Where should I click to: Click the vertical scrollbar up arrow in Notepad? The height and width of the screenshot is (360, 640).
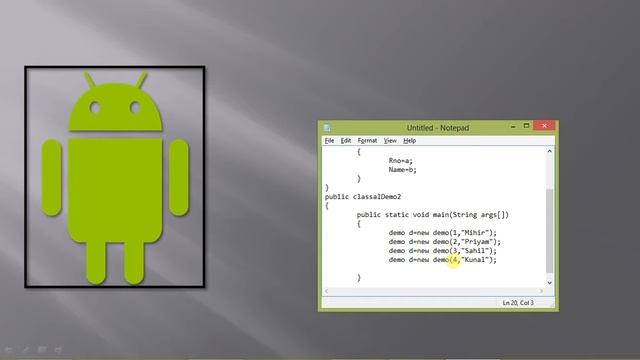(550, 151)
